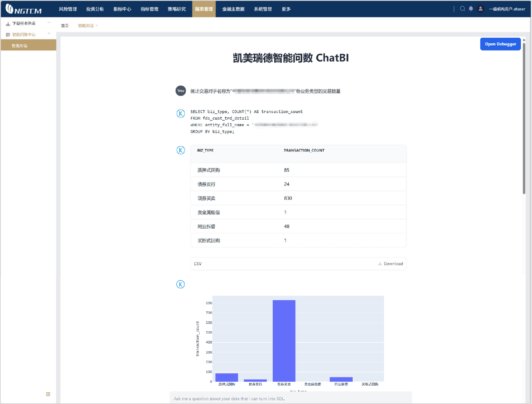Download the CSV results
Image resolution: width=532 pixels, height=404 pixels.
pyautogui.click(x=390, y=264)
